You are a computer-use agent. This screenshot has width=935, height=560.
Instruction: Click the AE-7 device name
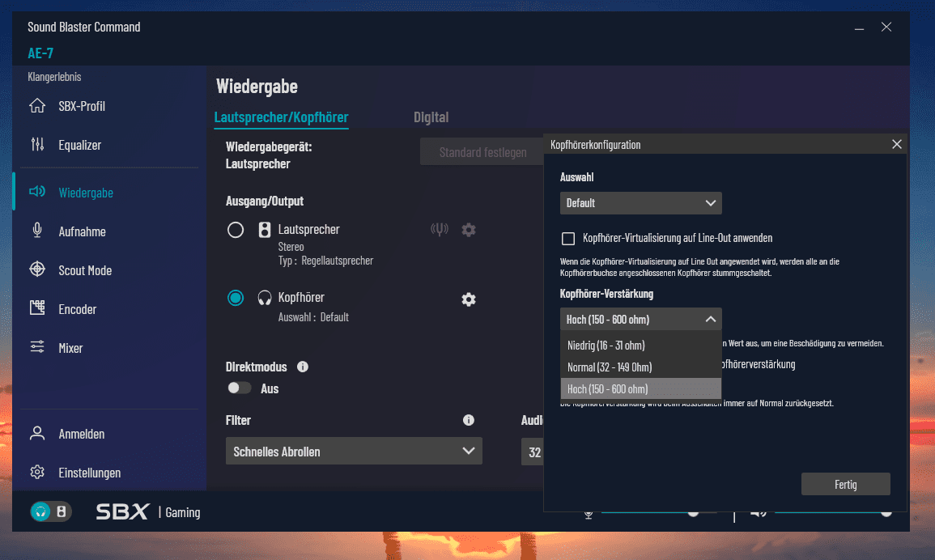click(40, 53)
